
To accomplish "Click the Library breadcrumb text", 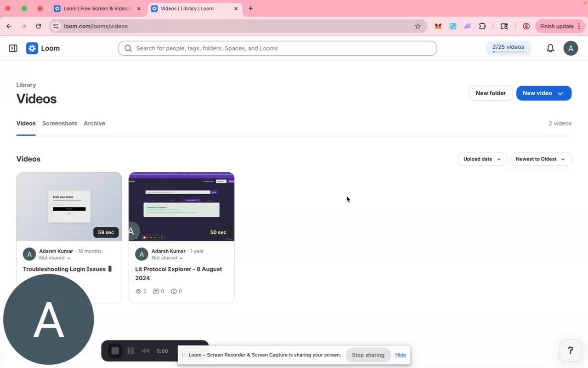I will [x=26, y=85].
